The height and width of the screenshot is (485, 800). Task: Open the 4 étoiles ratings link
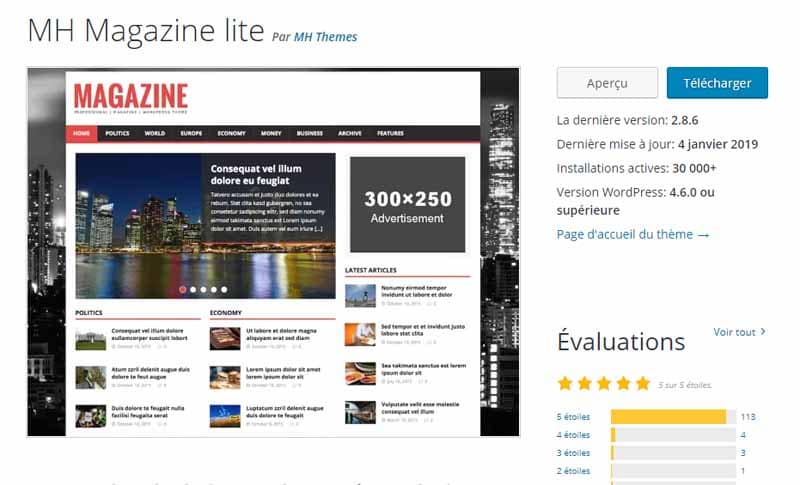click(x=573, y=435)
